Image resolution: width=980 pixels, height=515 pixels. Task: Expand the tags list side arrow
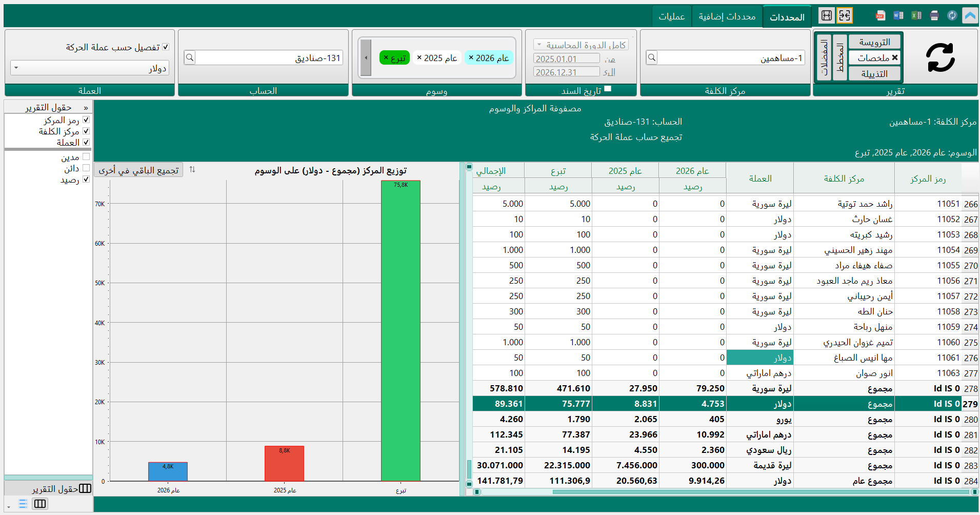[x=366, y=58]
